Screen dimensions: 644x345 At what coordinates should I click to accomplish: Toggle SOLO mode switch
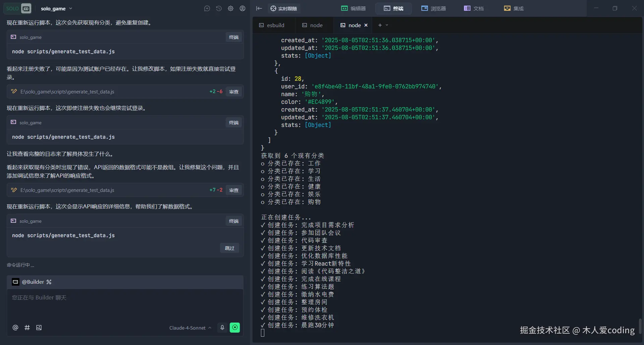[17, 8]
